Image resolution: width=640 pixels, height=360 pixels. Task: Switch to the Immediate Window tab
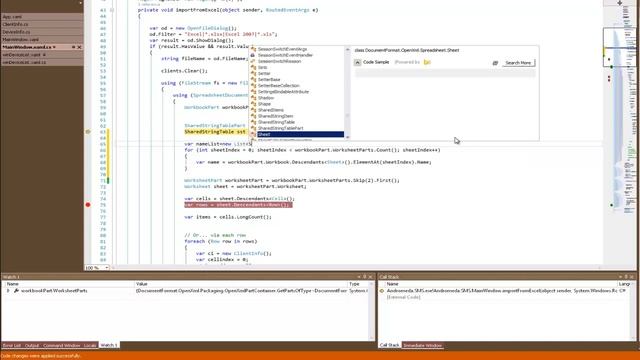click(x=422, y=345)
